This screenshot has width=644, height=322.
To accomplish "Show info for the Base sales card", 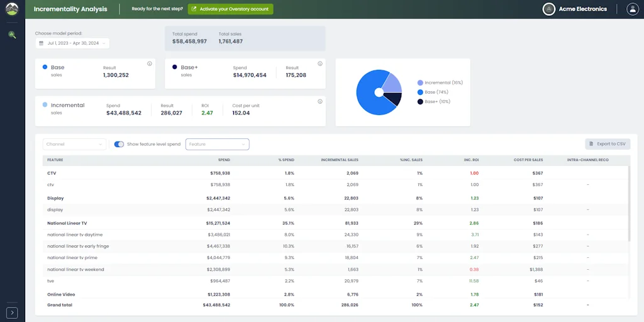I will point(150,64).
